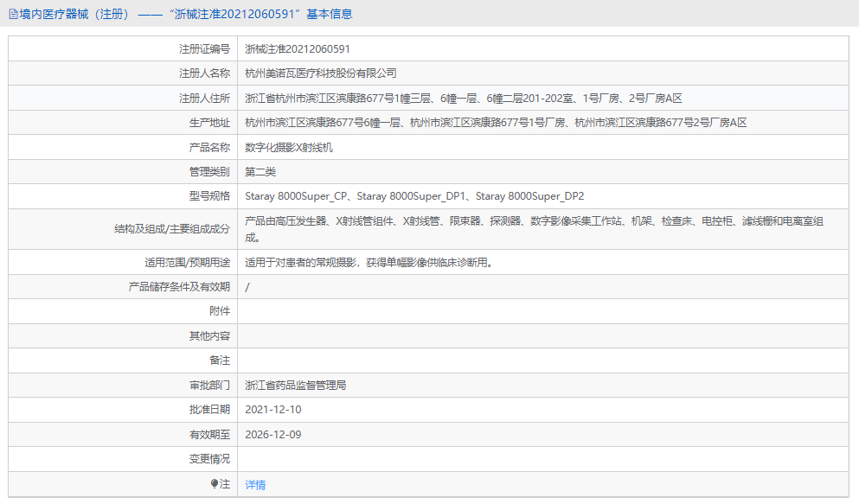Click the document icon in the page header
859x504 pixels.
14,14
